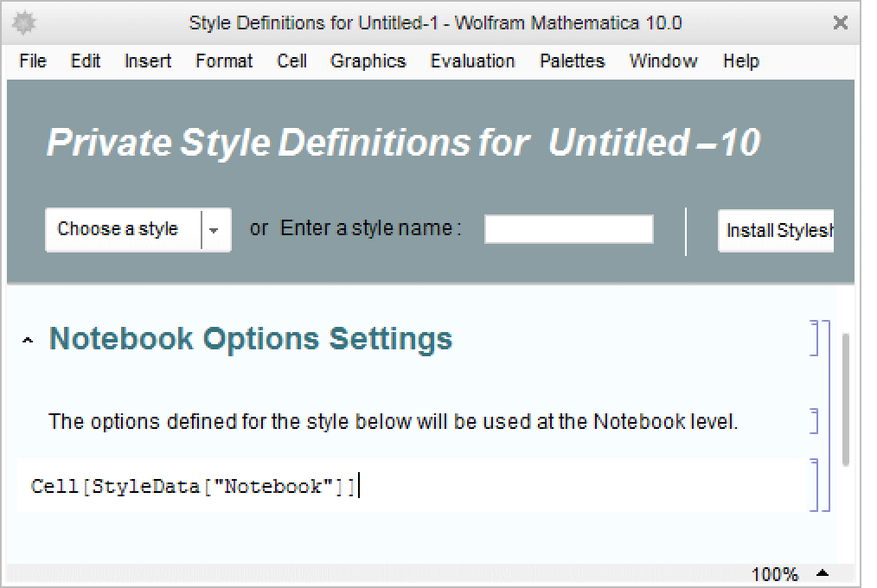The width and height of the screenshot is (877, 588).
Task: Open the Format menu
Action: point(224,61)
